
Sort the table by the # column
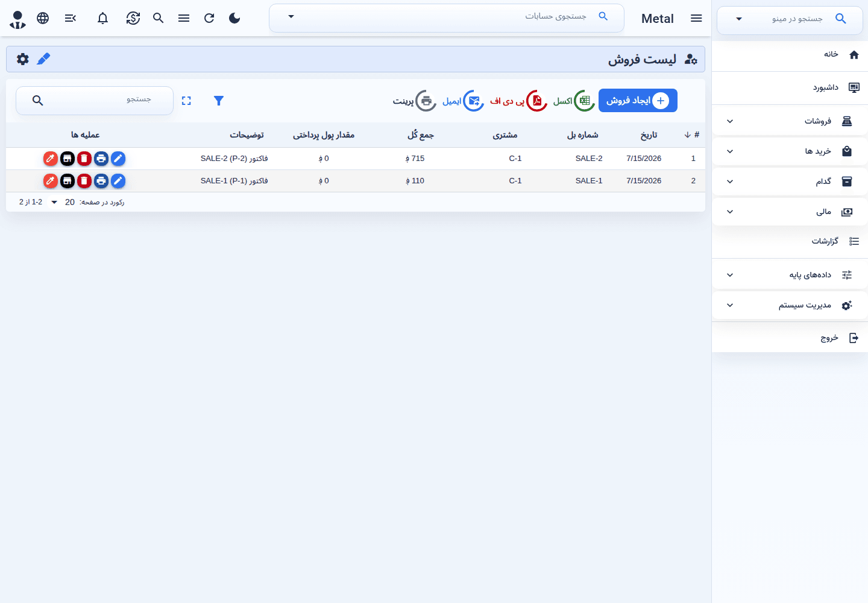click(692, 135)
